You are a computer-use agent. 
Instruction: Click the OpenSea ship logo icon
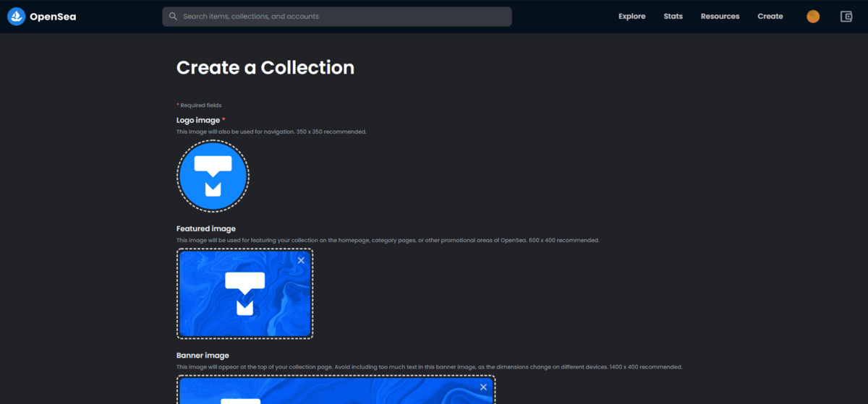coord(17,16)
